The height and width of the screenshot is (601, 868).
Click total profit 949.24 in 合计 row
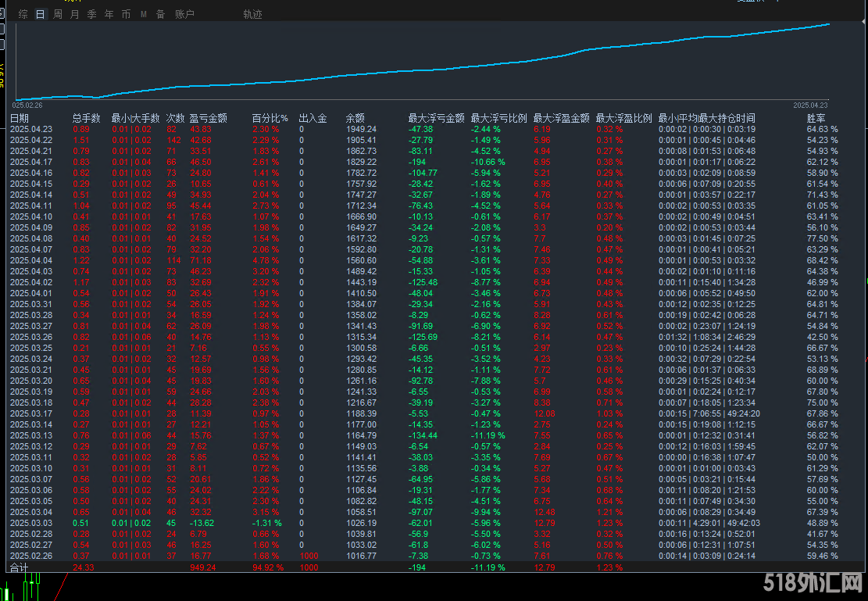coord(202,567)
